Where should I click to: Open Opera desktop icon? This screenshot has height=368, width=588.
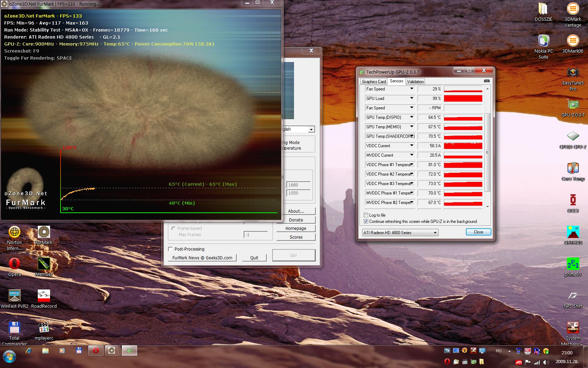click(14, 267)
